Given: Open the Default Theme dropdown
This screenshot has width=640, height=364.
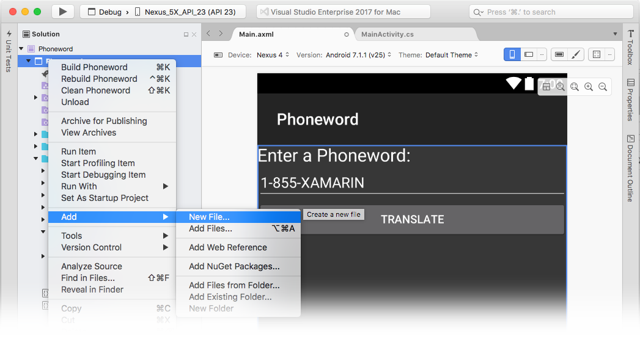Looking at the screenshot, I should click(452, 54).
